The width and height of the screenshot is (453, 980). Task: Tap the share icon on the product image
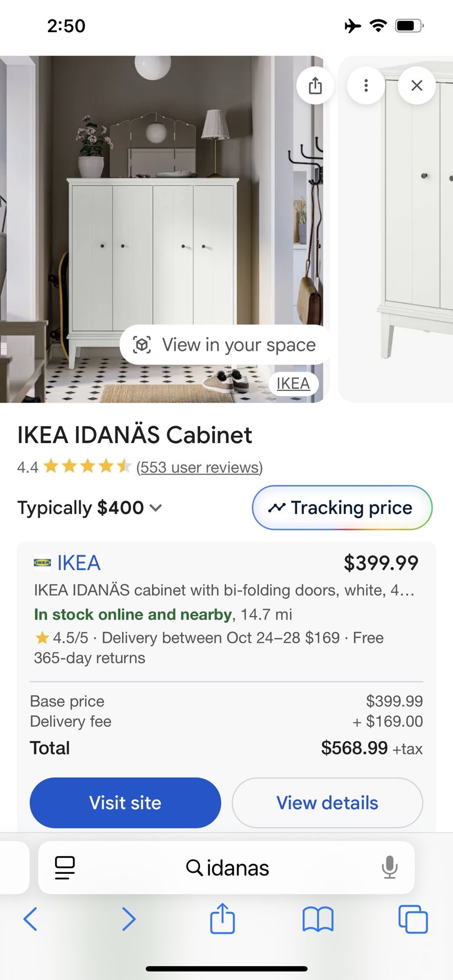coord(315,85)
